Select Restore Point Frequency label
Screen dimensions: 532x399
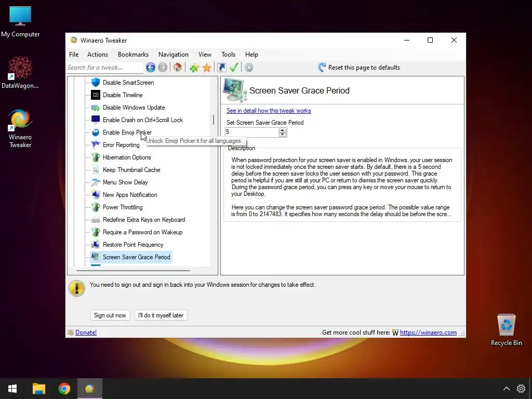tap(133, 245)
